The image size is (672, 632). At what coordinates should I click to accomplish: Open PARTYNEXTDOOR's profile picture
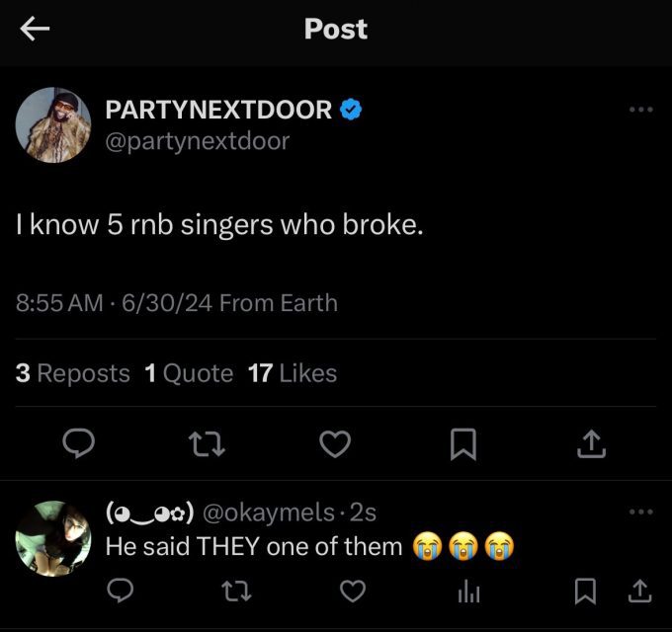pos(53,125)
